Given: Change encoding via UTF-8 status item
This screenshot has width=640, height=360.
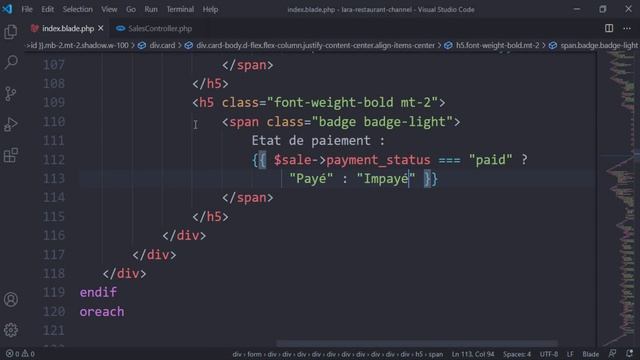Looking at the screenshot, I should pos(549,354).
